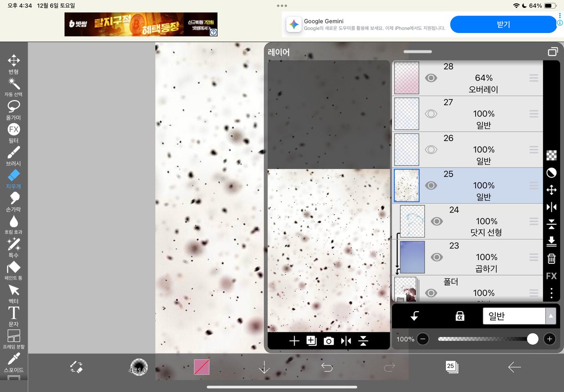
Task: Toggle clipping with bent arrow button
Action: click(x=415, y=316)
